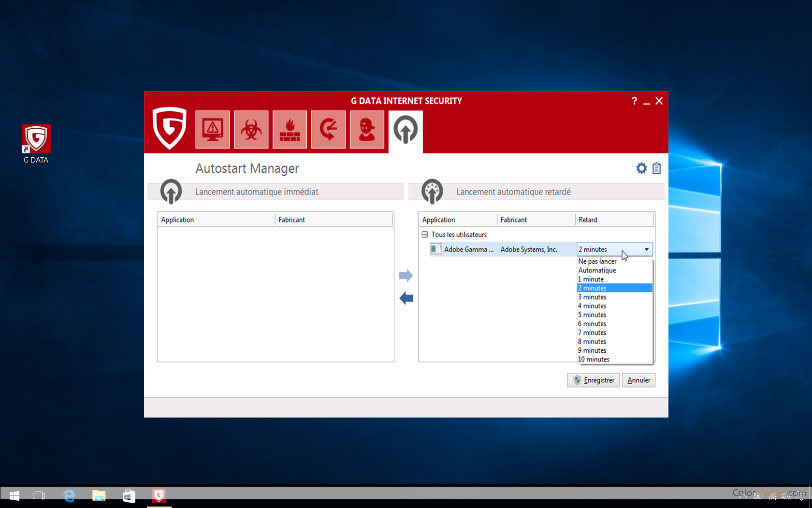Sort delayed list by Retard column
Viewport: 812px width, 508px height.
tap(614, 220)
